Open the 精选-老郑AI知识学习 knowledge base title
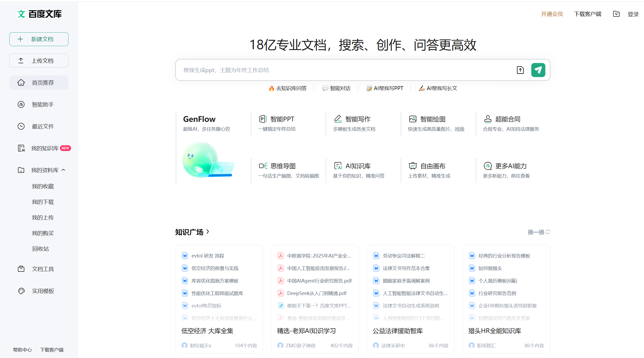Screen dimensions: 644x358 [306, 331]
